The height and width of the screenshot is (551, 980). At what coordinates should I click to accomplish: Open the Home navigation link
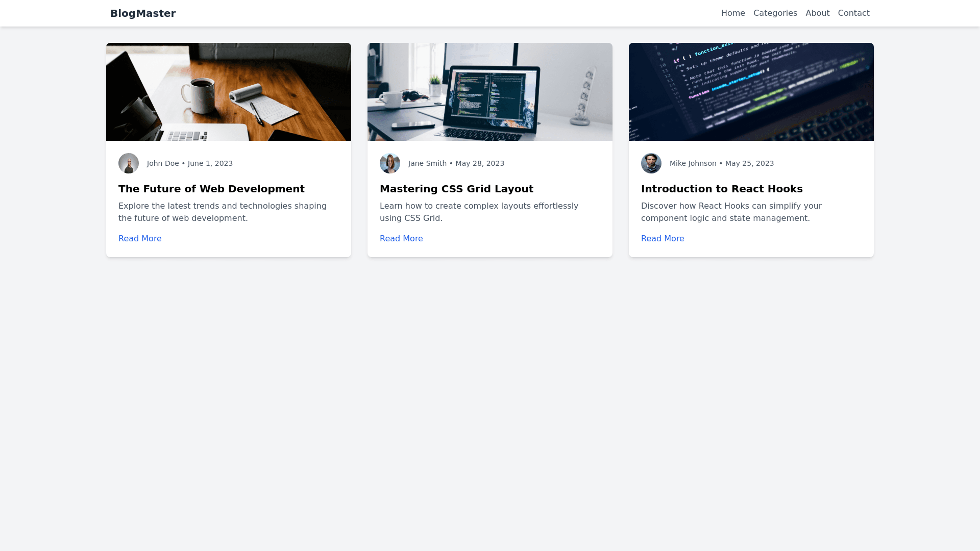[x=733, y=13]
